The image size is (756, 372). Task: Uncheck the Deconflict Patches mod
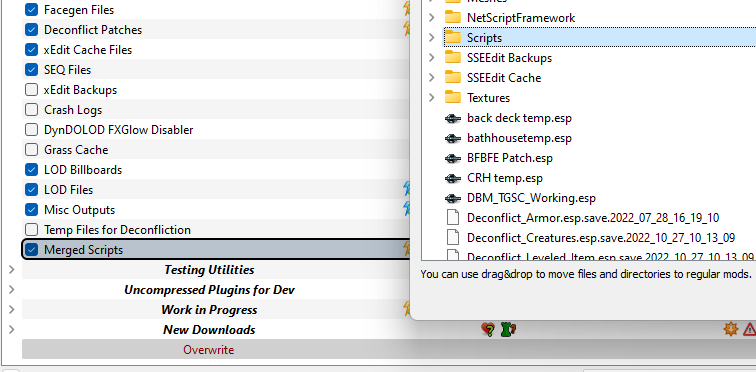31,29
